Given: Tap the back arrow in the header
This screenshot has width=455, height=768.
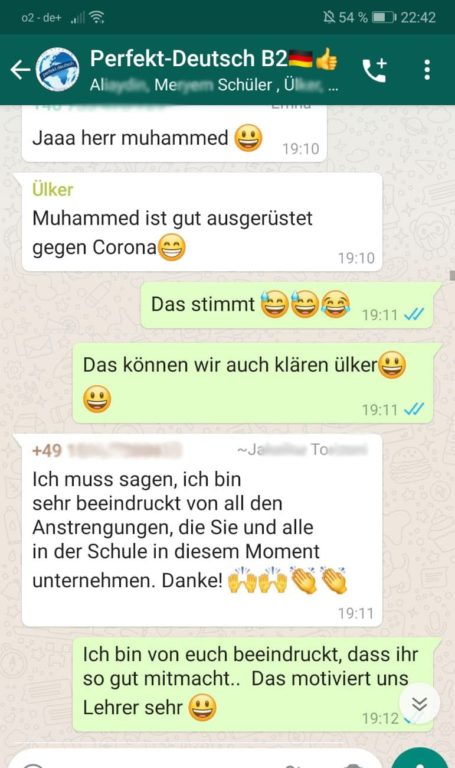Looking at the screenshot, I should click(21, 70).
